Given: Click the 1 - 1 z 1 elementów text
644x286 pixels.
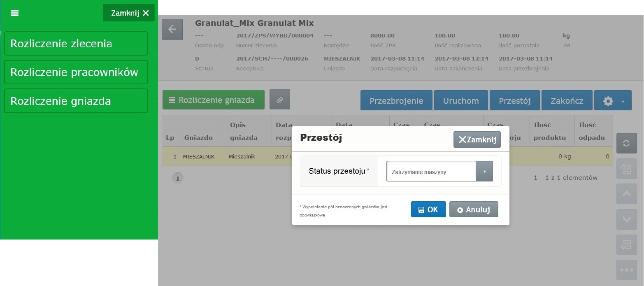Looking at the screenshot, I should [565, 178].
